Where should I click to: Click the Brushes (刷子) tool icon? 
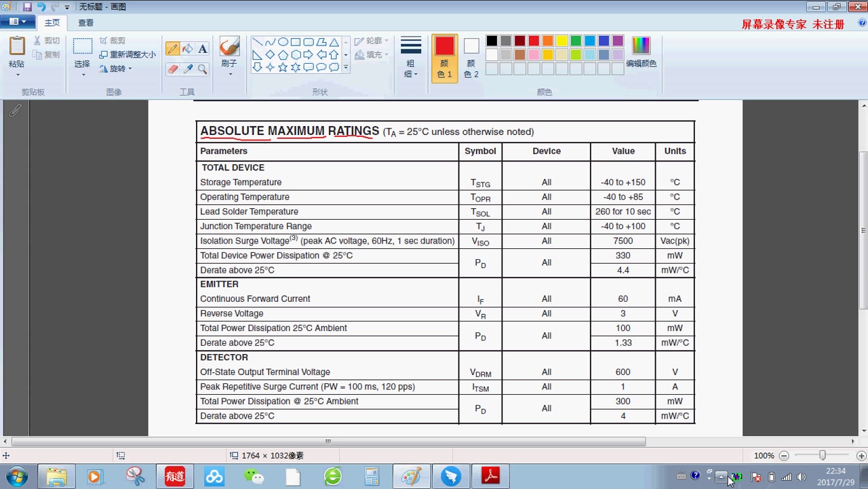tap(229, 47)
